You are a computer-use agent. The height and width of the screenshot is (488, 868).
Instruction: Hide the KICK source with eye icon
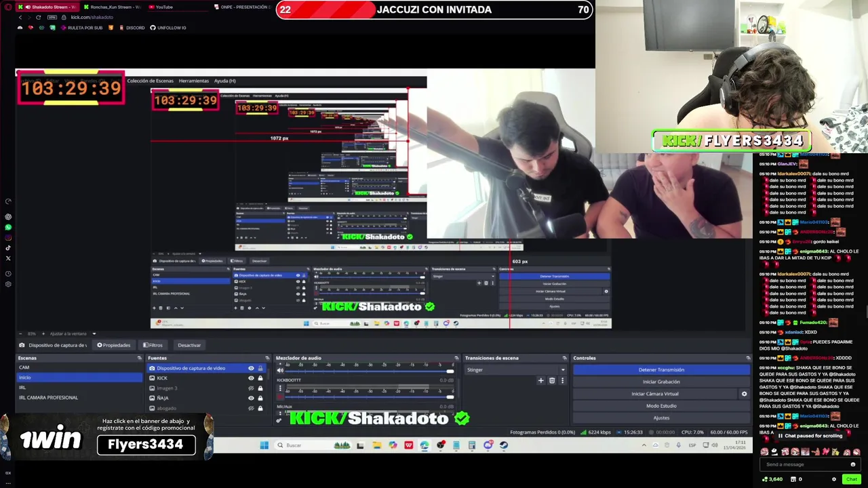click(251, 378)
